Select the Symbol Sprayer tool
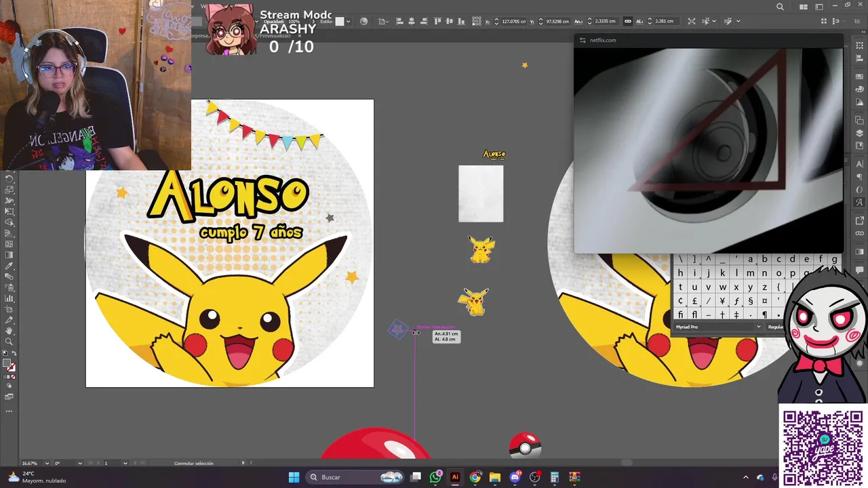Screen dimensions: 868x488 click(9, 288)
